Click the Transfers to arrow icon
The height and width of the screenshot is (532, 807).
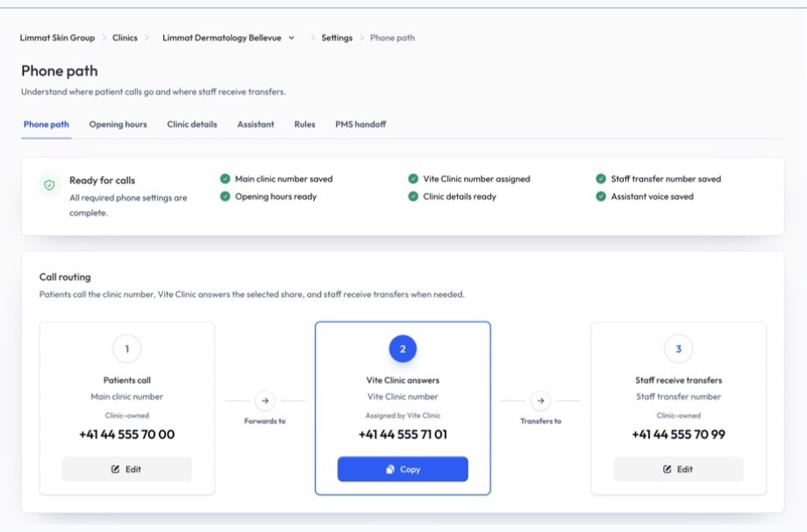pos(540,401)
